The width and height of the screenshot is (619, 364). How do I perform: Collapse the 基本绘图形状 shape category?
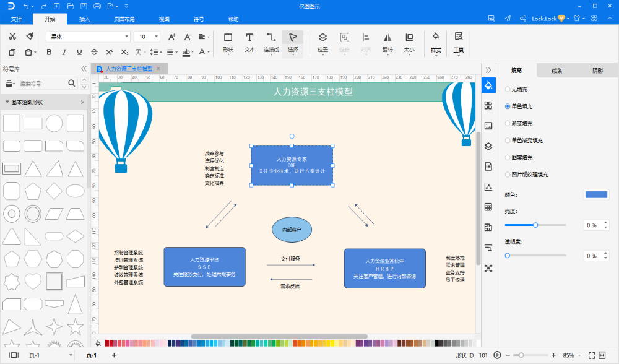pyautogui.click(x=7, y=102)
